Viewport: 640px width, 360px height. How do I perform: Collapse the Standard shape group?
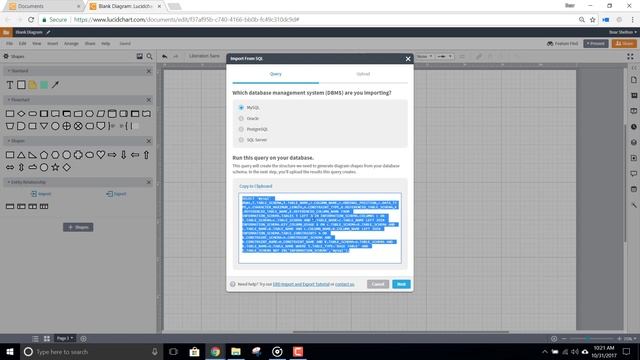point(8,71)
